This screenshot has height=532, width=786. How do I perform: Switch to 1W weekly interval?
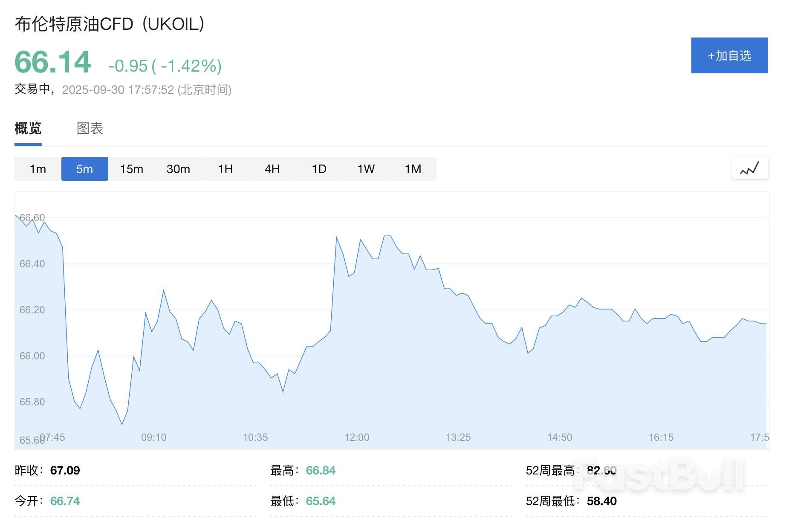coord(366,169)
